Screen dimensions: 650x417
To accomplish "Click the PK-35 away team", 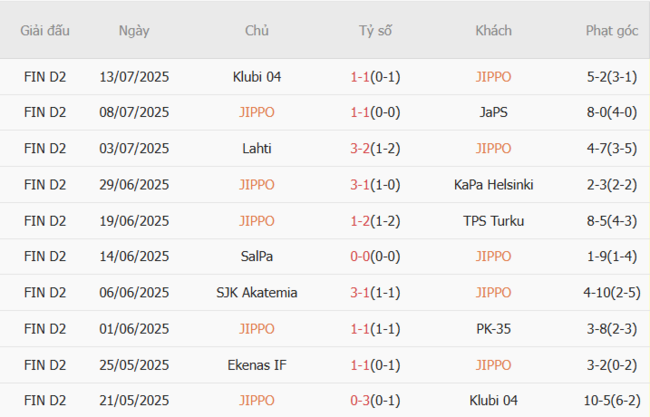I will tap(493, 328).
